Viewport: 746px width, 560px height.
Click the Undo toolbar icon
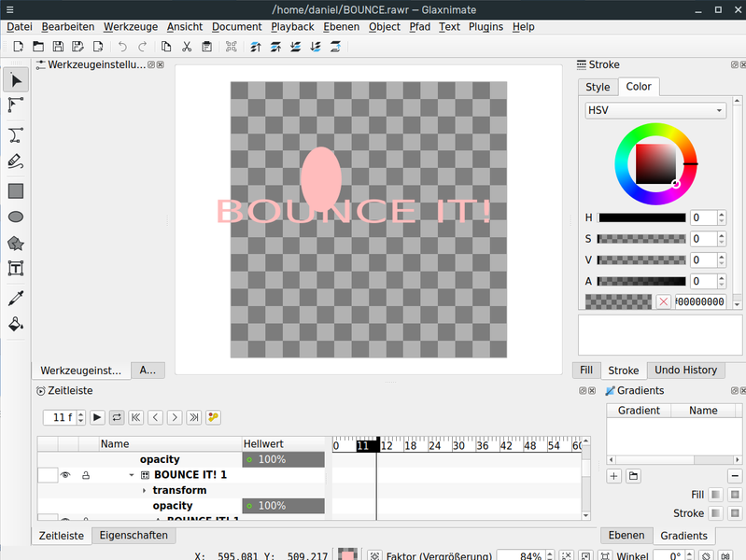click(x=122, y=47)
